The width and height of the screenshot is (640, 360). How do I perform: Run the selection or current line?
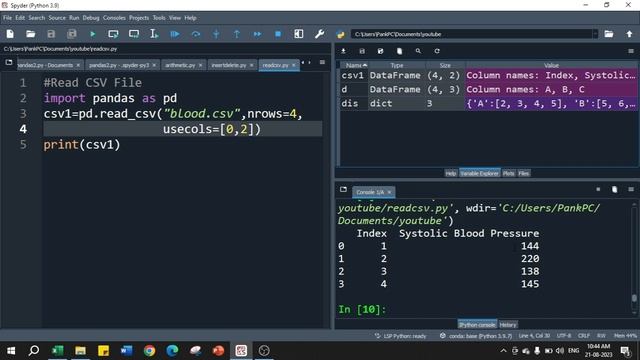(154, 34)
